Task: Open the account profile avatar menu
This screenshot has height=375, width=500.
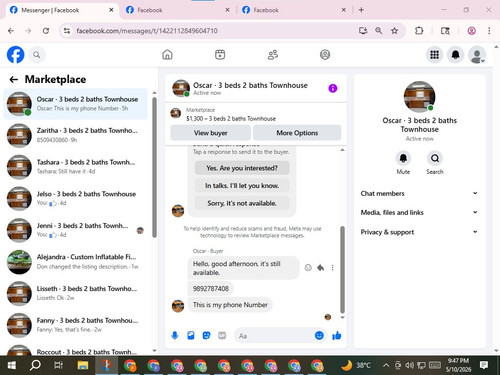Action: pyautogui.click(x=477, y=55)
